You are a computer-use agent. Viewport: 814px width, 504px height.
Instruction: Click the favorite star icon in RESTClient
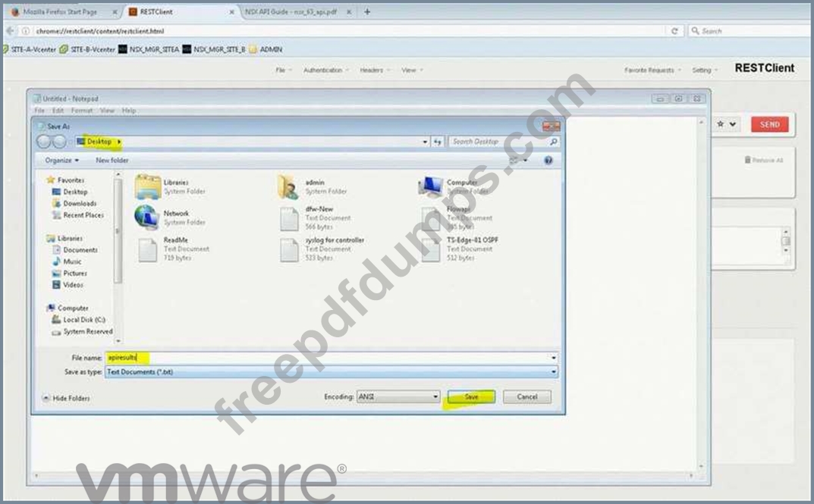point(720,124)
